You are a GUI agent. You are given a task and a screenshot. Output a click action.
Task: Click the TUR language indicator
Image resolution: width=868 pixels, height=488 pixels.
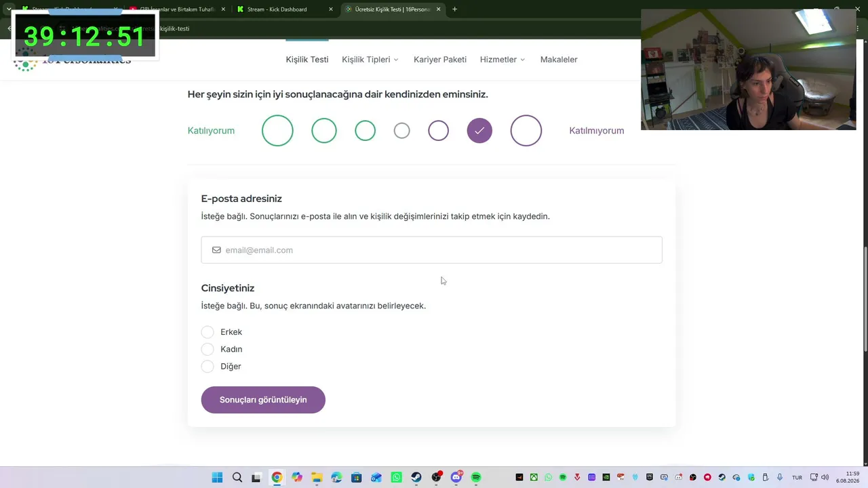coord(797,477)
